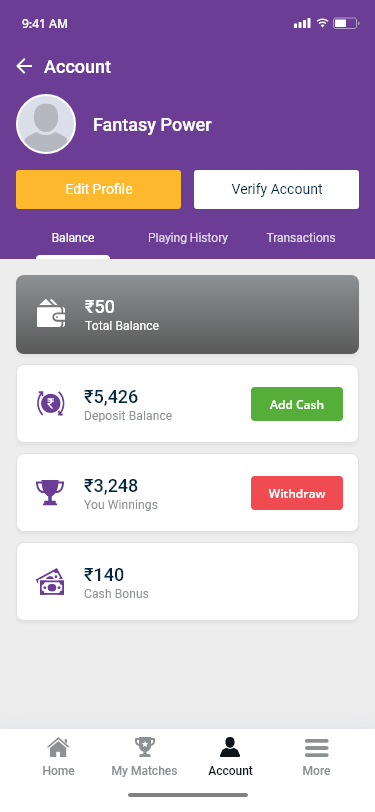Click the Verify Account button
The image size is (375, 812).
pos(277,190)
